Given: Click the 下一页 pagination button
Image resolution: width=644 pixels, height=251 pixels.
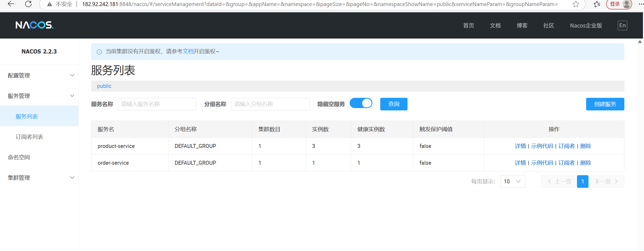Looking at the screenshot, I should pos(607,181).
